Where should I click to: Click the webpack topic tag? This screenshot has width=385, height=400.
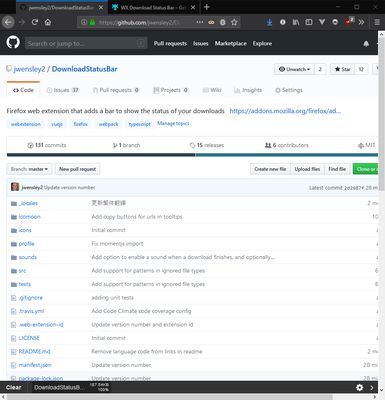tap(108, 124)
